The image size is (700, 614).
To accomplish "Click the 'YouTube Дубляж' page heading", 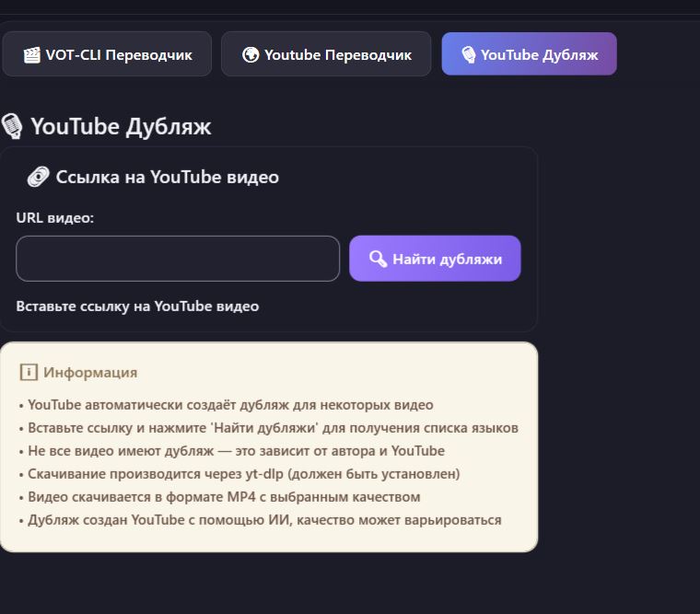I will (121, 126).
